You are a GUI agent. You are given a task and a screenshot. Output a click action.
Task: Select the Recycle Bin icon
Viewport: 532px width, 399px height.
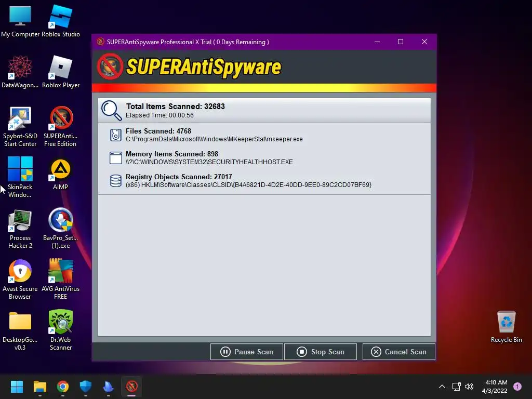coord(506,326)
